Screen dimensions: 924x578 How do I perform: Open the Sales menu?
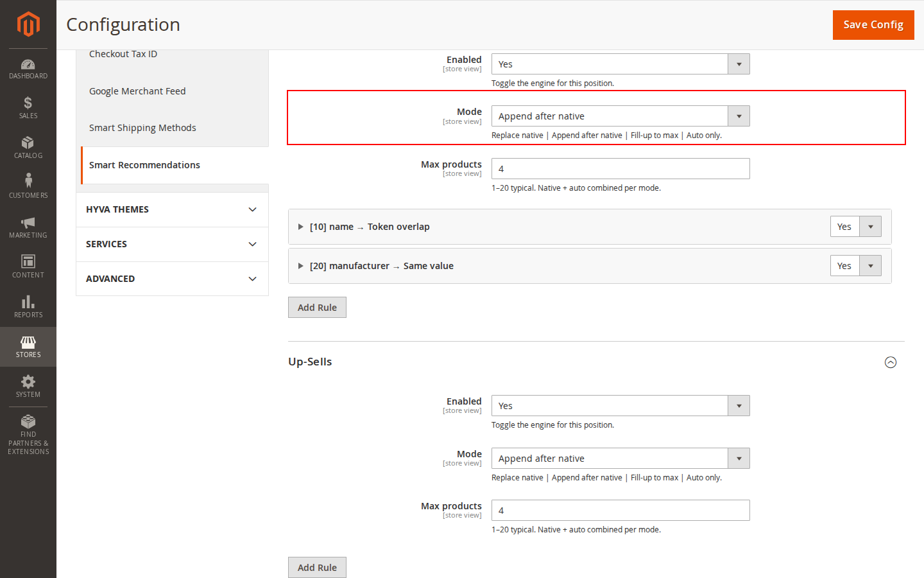tap(28, 108)
